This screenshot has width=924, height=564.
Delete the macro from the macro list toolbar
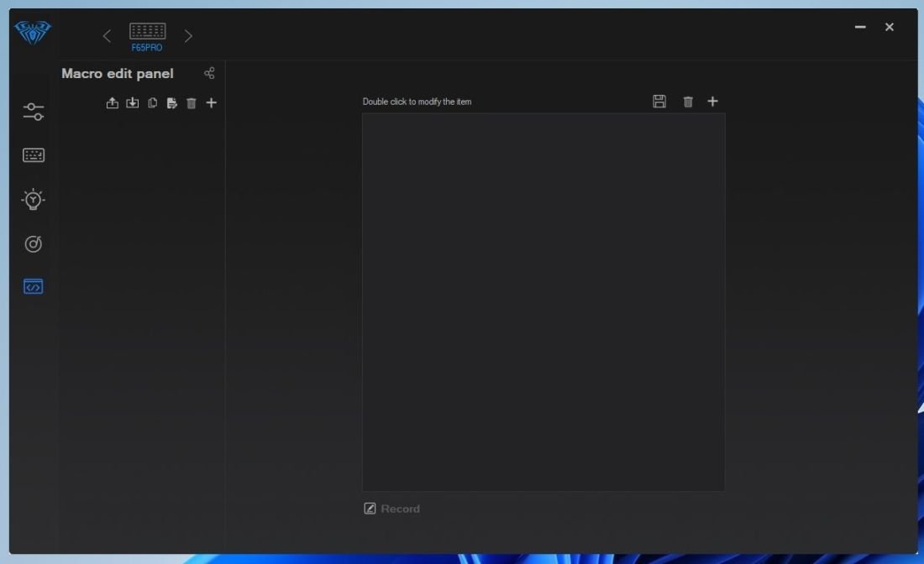point(192,103)
